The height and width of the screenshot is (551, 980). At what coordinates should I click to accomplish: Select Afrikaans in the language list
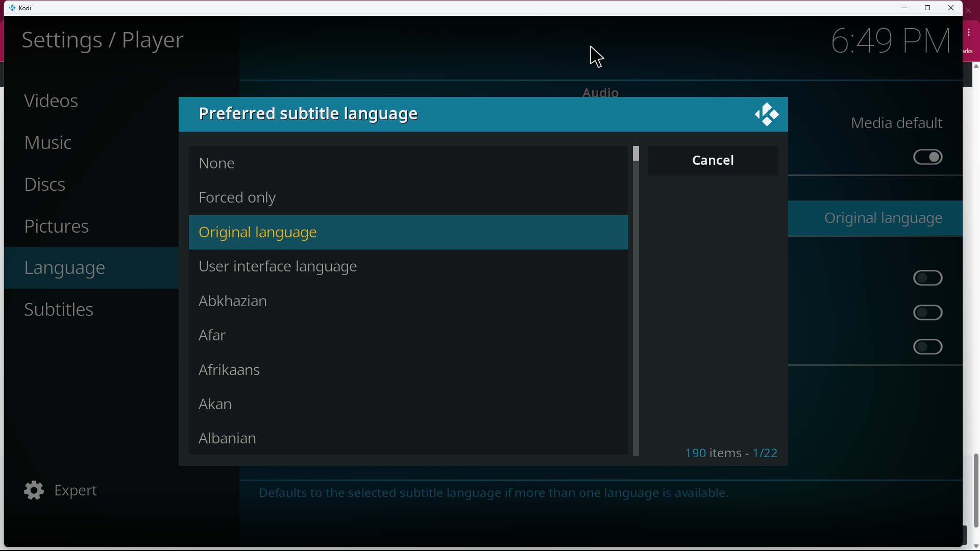(408, 370)
